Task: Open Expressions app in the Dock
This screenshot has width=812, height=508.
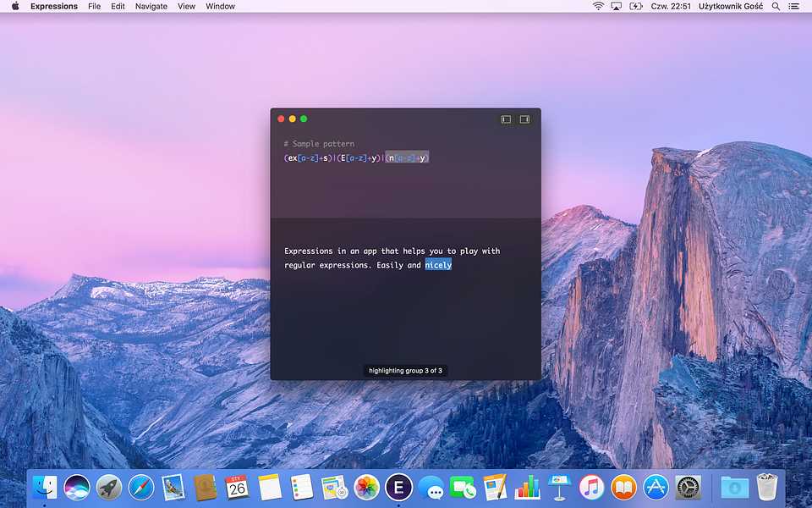Action: [398, 488]
